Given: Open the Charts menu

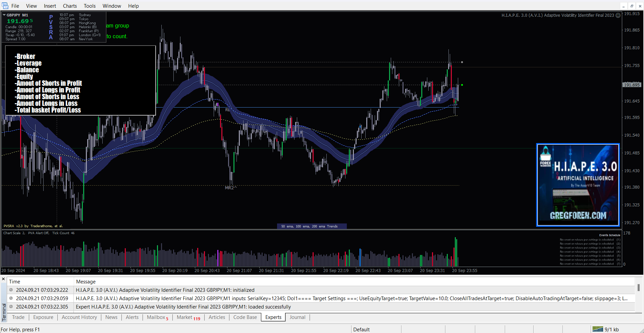Looking at the screenshot, I should point(70,6).
